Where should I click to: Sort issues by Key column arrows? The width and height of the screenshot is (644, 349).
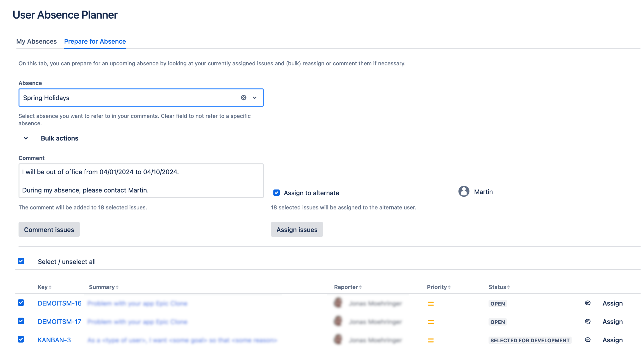(x=50, y=287)
